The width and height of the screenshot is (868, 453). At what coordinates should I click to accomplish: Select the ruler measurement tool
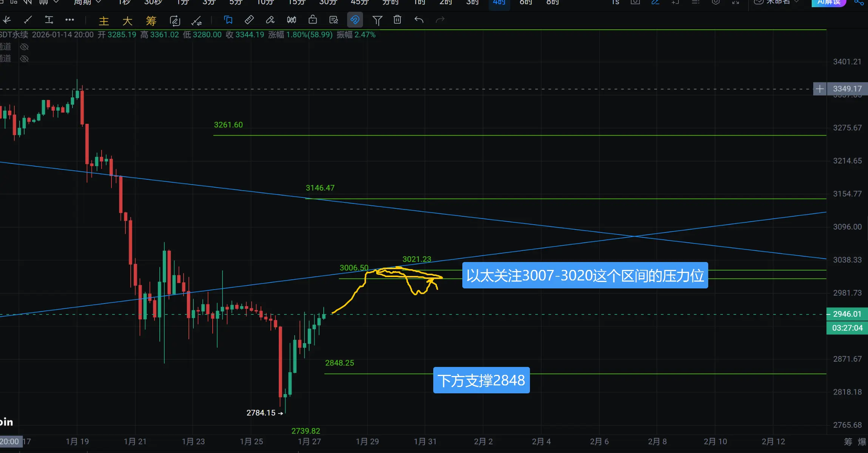(x=249, y=20)
